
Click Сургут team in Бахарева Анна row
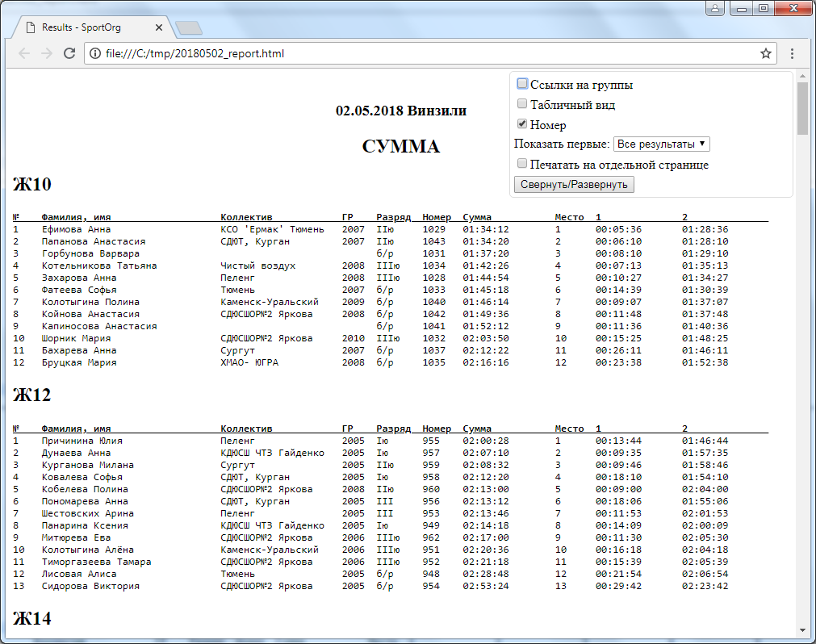[238, 350]
